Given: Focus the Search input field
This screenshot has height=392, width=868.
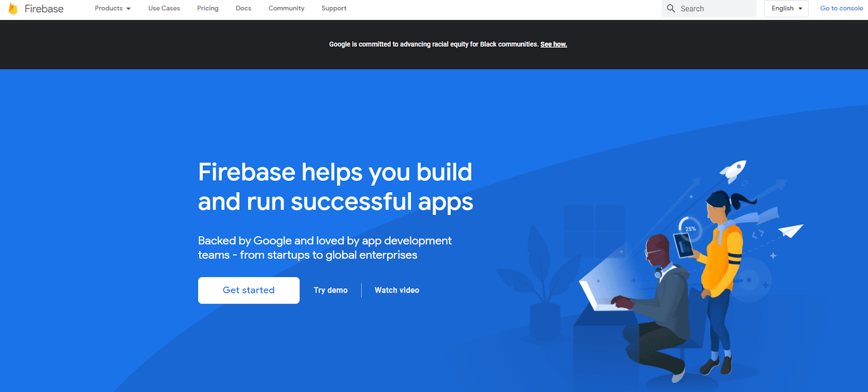Looking at the screenshot, I should click(709, 9).
